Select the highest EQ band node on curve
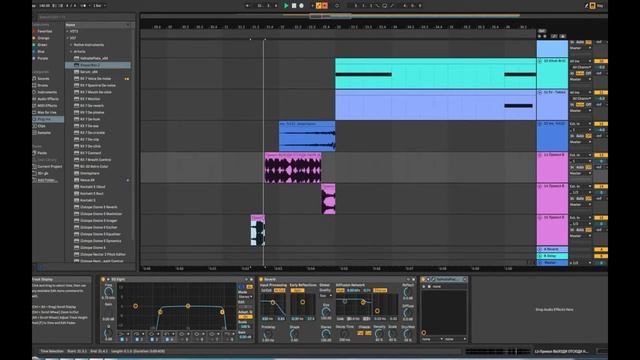The width and height of the screenshot is (640, 360). 222,312
